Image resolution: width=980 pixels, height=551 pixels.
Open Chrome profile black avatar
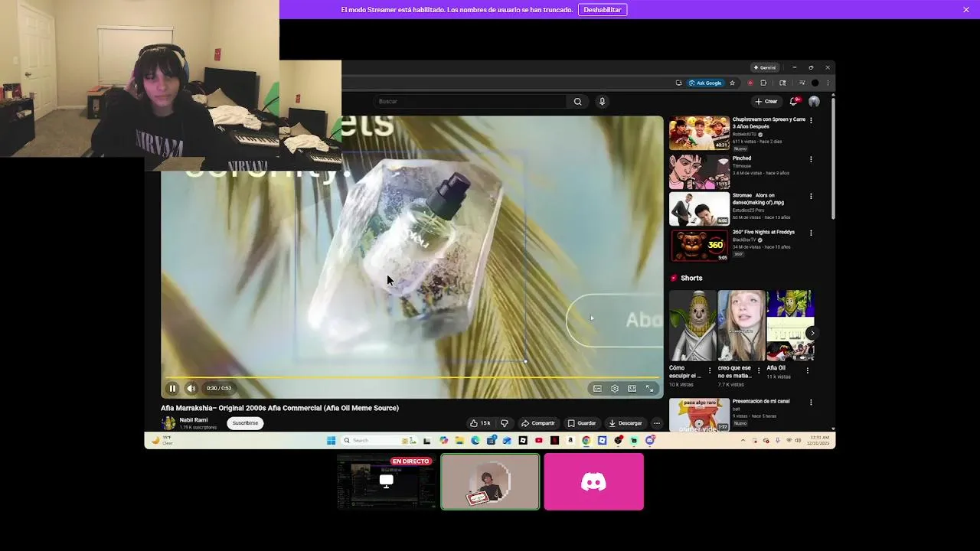(x=815, y=83)
